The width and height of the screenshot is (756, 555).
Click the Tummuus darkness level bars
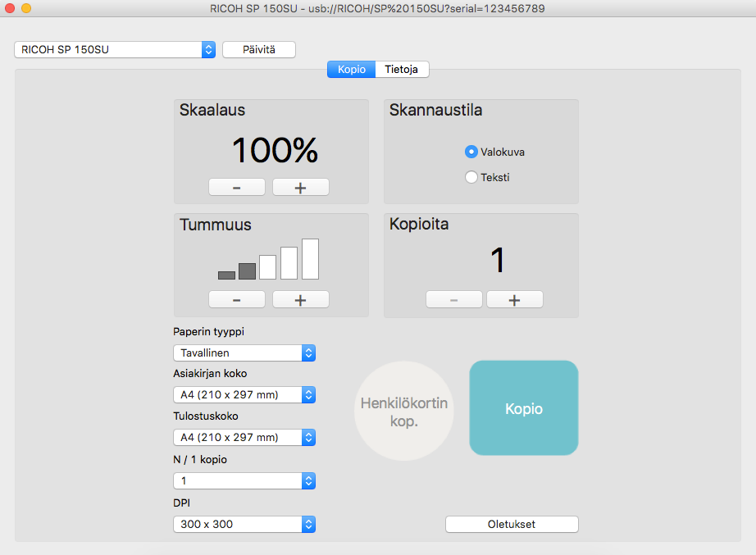(x=269, y=259)
